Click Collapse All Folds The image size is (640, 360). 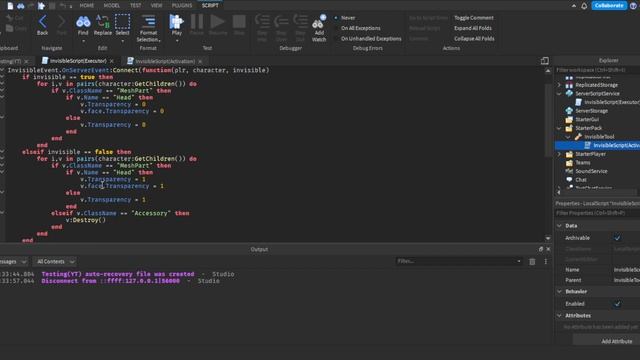coord(474,39)
